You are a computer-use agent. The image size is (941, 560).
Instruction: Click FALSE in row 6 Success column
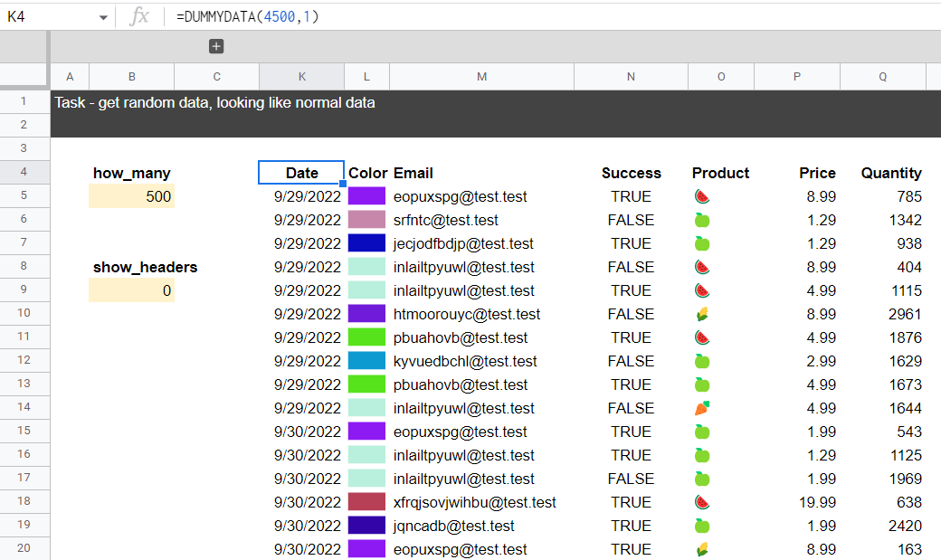pyautogui.click(x=631, y=220)
